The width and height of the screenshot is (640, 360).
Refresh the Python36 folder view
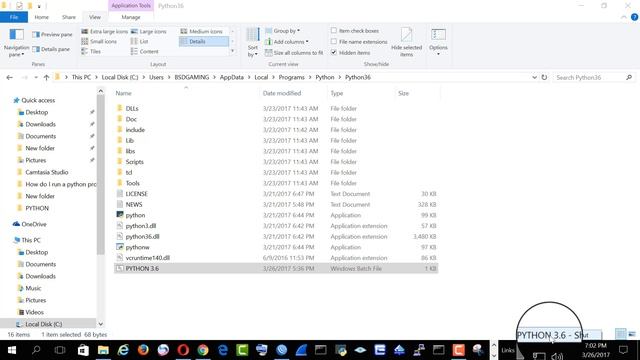click(x=544, y=77)
